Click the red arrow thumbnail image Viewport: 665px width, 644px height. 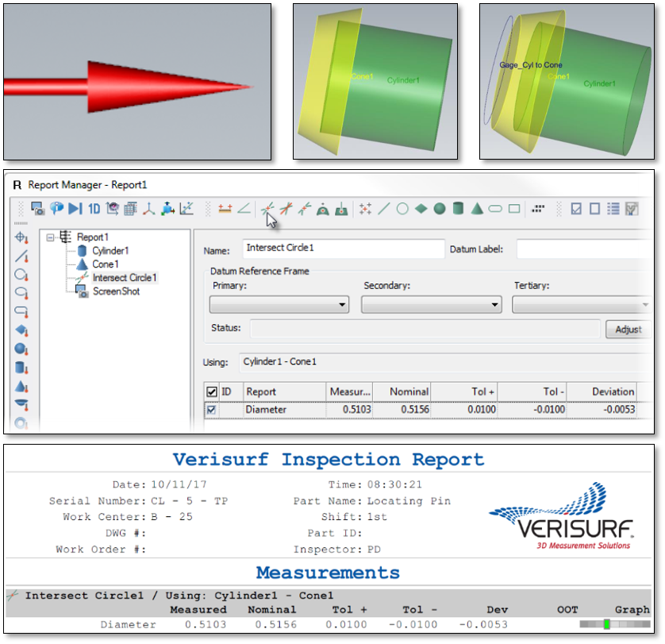coord(137,82)
